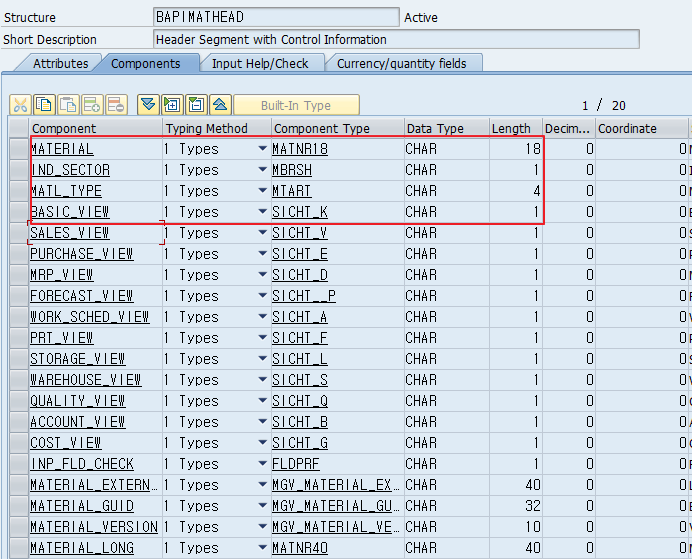Screen dimensions: 692x559
Task: Open typing method dropdown for COST_VIEW row
Action: tap(263, 443)
